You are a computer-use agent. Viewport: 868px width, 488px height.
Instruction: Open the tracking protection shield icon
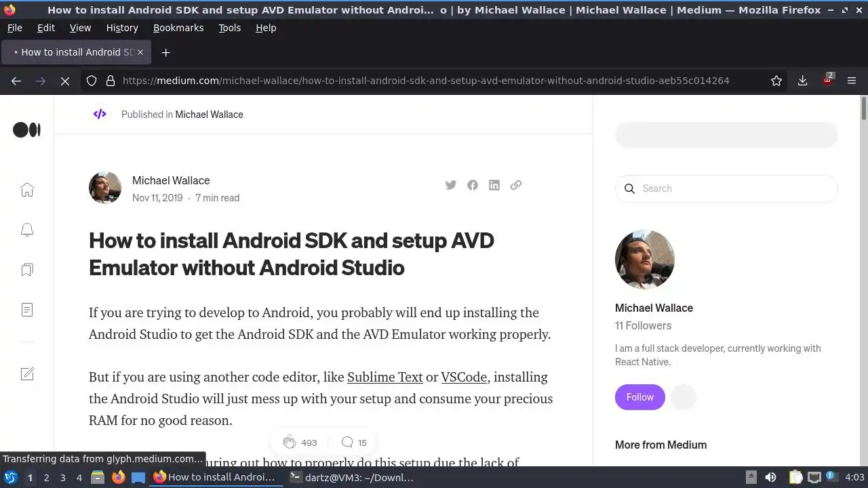point(92,81)
